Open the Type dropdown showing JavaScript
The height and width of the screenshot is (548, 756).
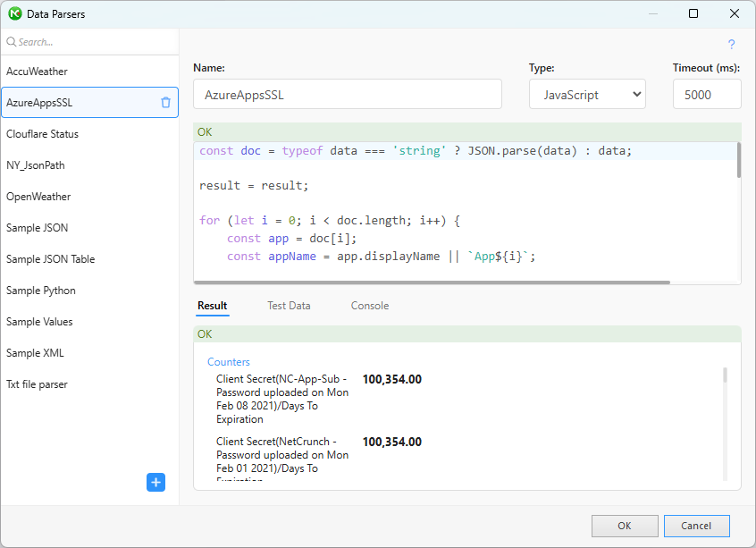(x=587, y=94)
